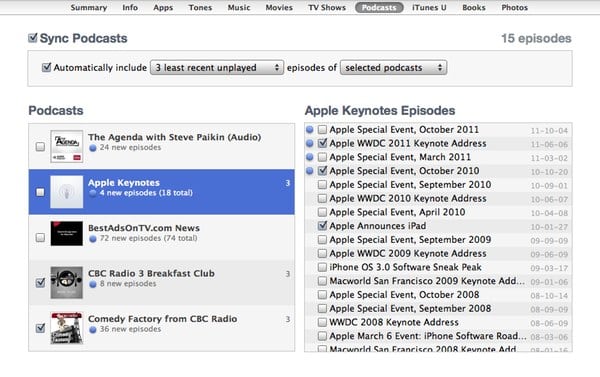Click blue dot next to '24 new episodes'
The height and width of the screenshot is (377, 600).
[93, 148]
